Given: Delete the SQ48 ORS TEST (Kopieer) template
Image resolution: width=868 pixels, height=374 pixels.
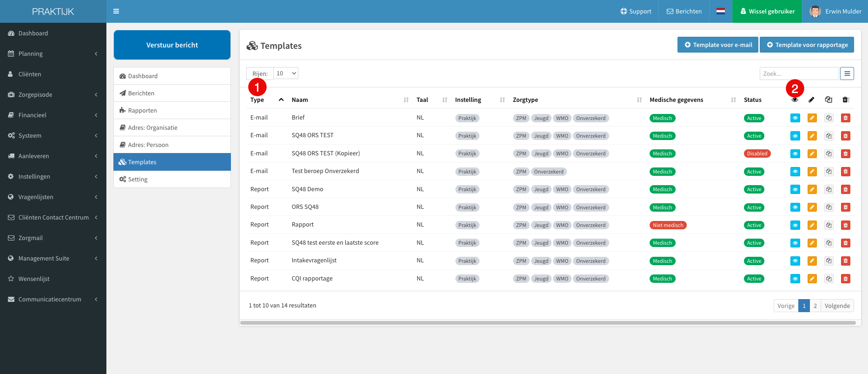Looking at the screenshot, I should [x=846, y=154].
